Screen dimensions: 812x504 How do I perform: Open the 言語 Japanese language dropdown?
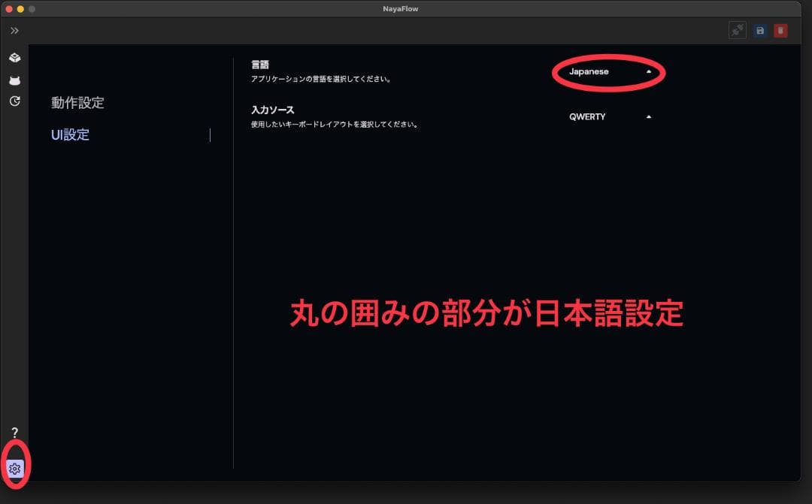click(607, 71)
